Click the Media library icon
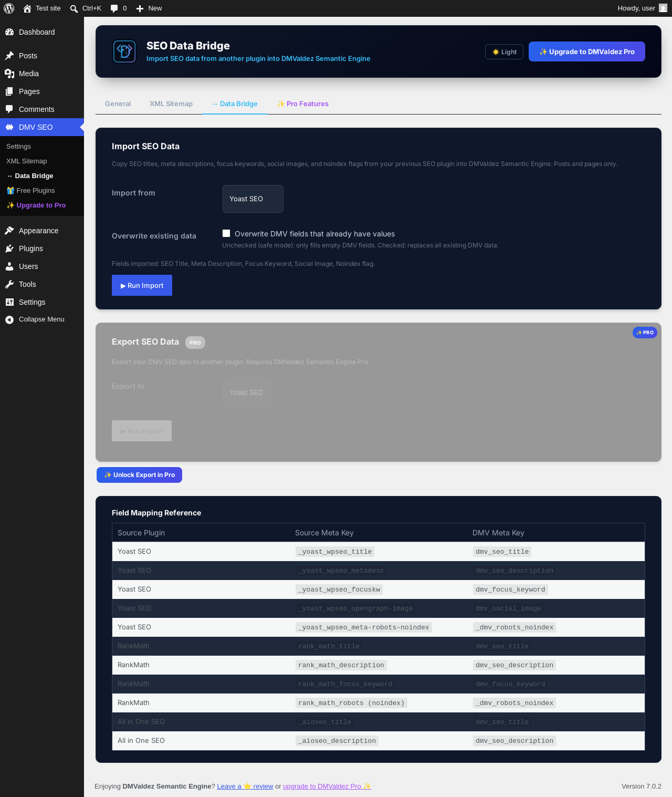Screen dimensions: 672x797 point(9,74)
